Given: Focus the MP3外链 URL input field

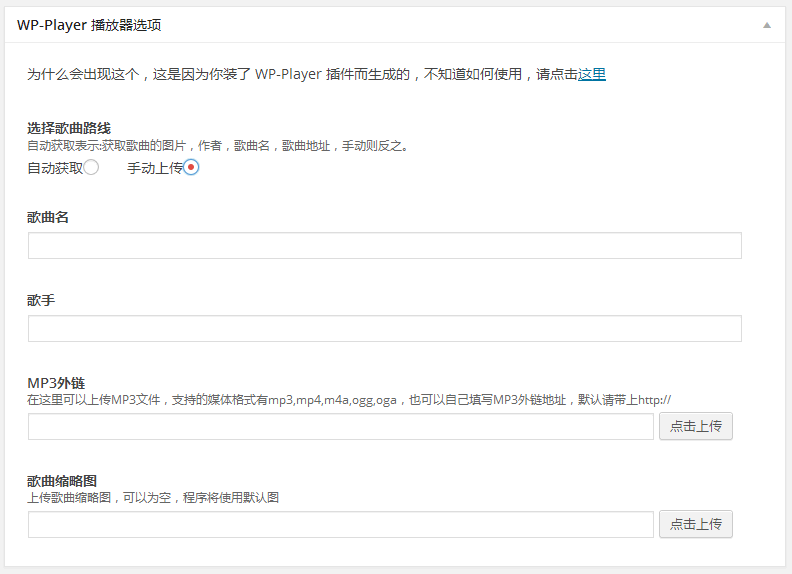Looking at the screenshot, I should [x=341, y=426].
